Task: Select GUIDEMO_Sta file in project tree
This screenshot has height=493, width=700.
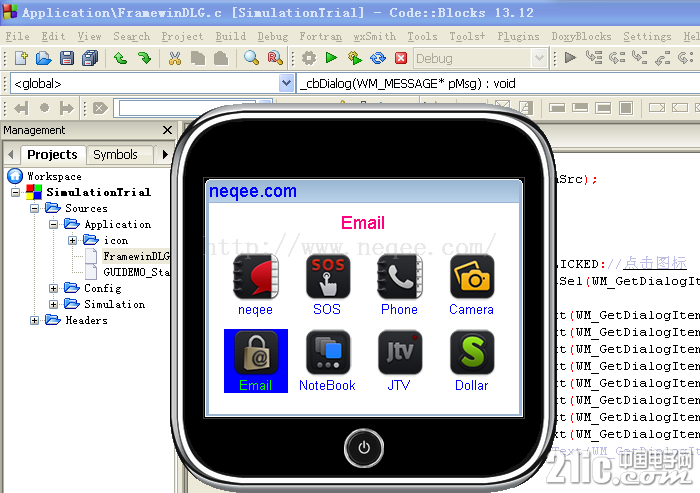Action: tap(136, 272)
